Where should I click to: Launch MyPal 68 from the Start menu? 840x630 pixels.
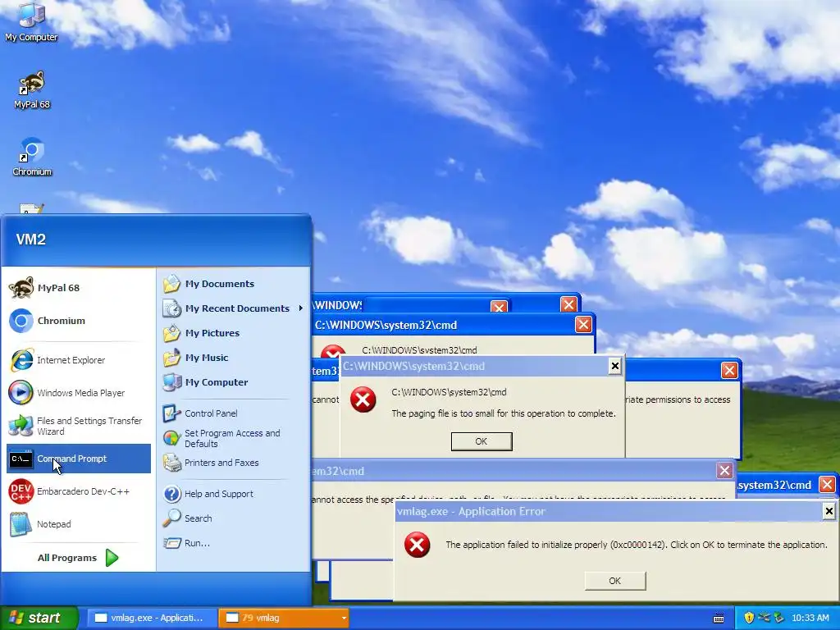pyautogui.click(x=79, y=288)
